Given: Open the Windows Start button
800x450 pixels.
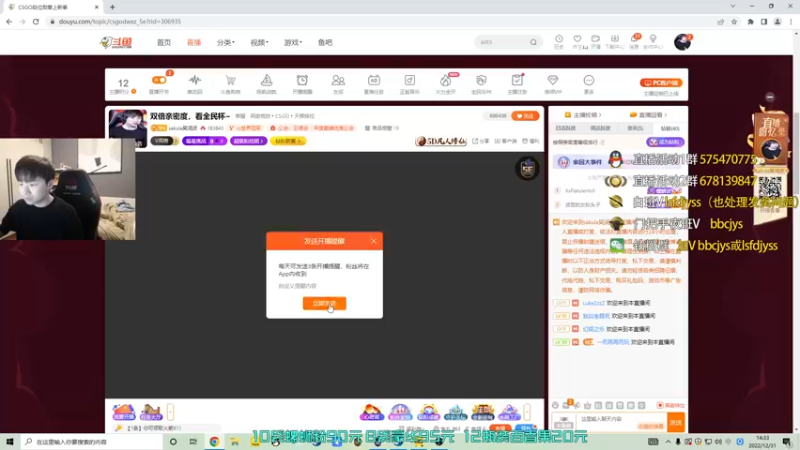Looking at the screenshot, I should (10, 441).
